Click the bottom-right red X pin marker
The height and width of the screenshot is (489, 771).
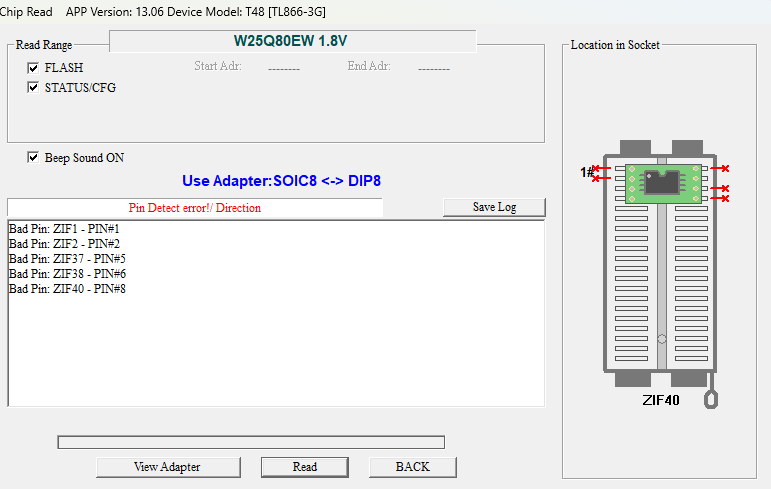(725, 198)
